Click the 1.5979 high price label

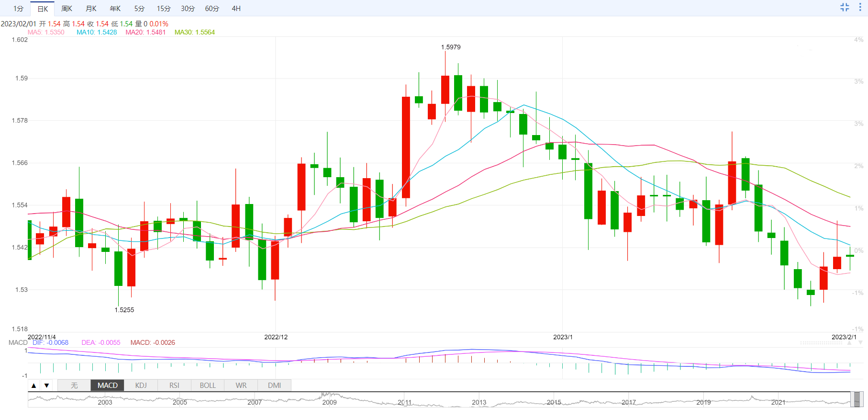coord(451,47)
